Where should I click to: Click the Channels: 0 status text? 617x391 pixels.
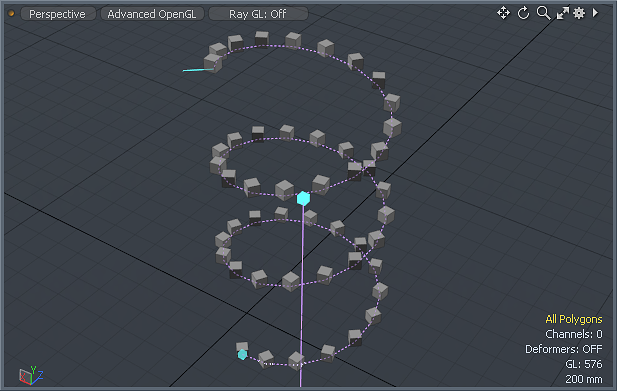574,334
